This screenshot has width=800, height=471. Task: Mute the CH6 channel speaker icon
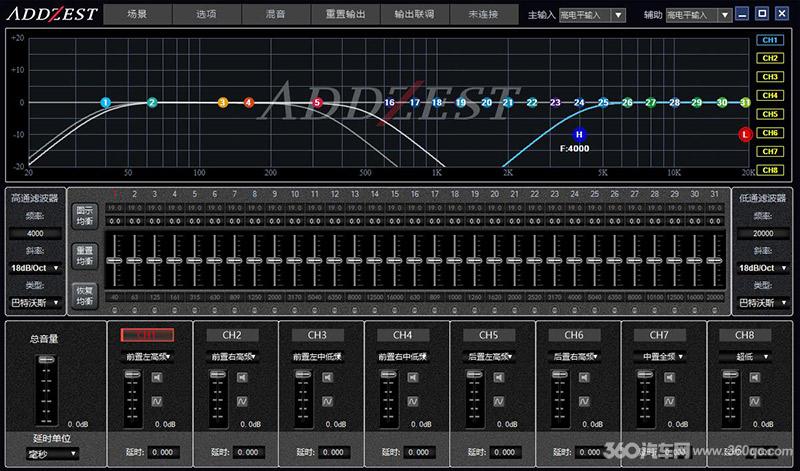click(584, 378)
